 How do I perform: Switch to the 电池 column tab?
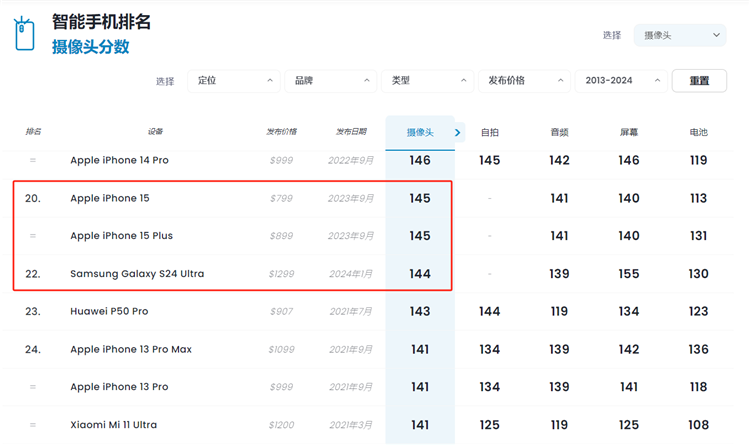click(698, 133)
